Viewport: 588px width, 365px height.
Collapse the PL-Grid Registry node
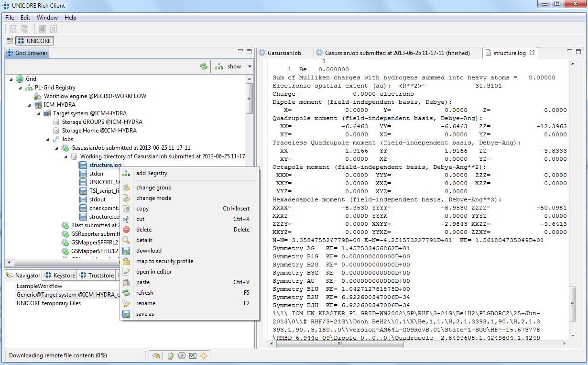click(x=20, y=88)
